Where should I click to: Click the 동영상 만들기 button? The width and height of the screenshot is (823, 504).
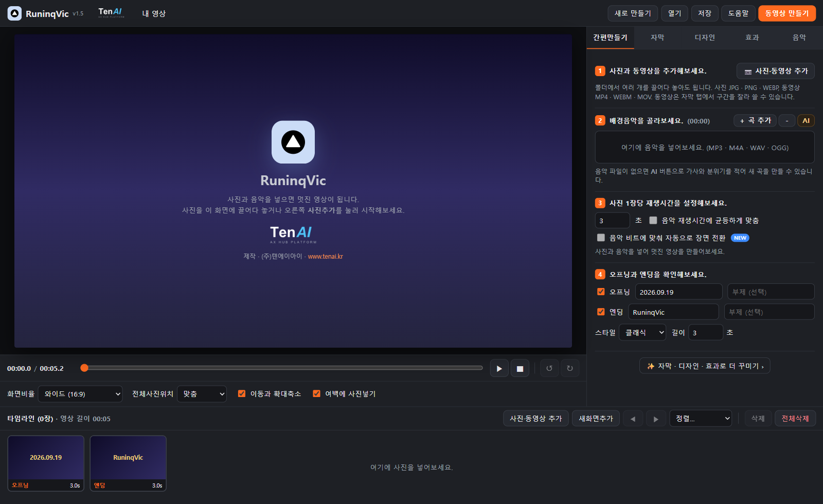point(787,13)
